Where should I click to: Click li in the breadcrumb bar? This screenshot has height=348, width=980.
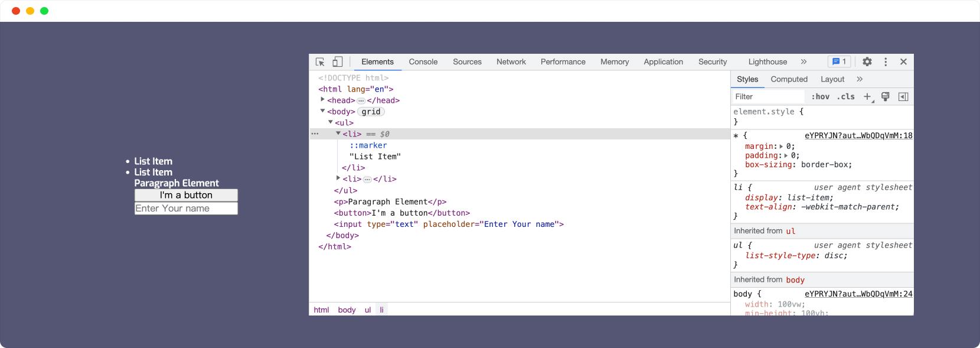(x=381, y=310)
